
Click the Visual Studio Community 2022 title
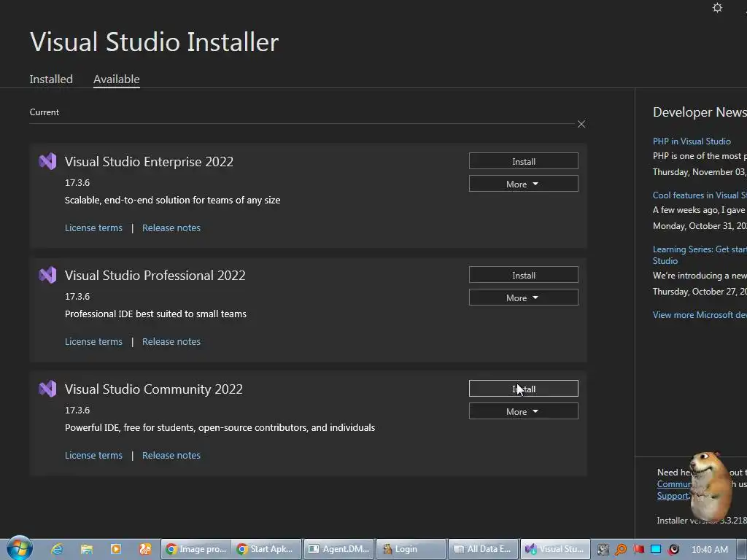[153, 389]
